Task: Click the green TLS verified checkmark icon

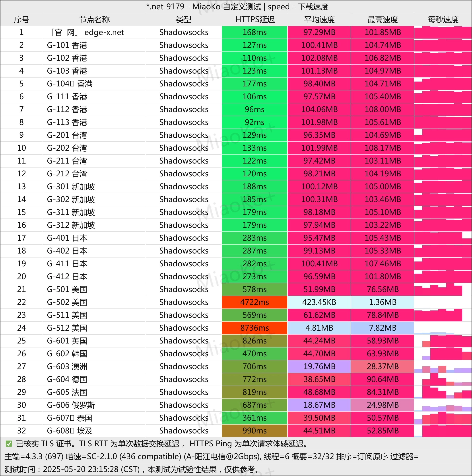Action: [9, 444]
